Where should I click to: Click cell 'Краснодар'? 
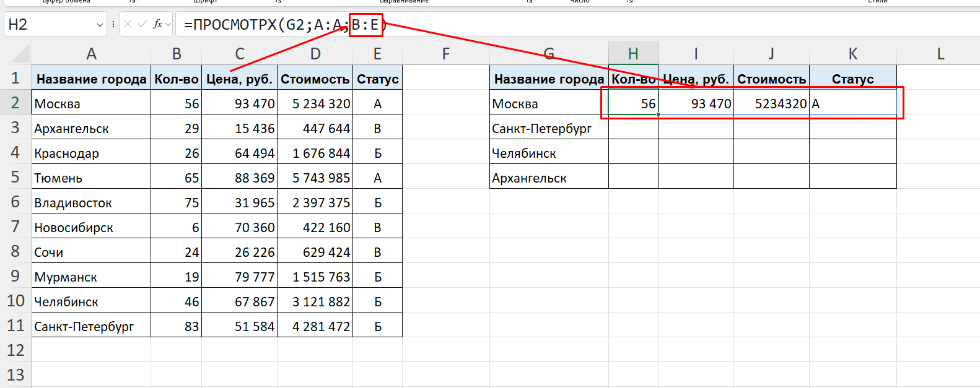click(91, 152)
